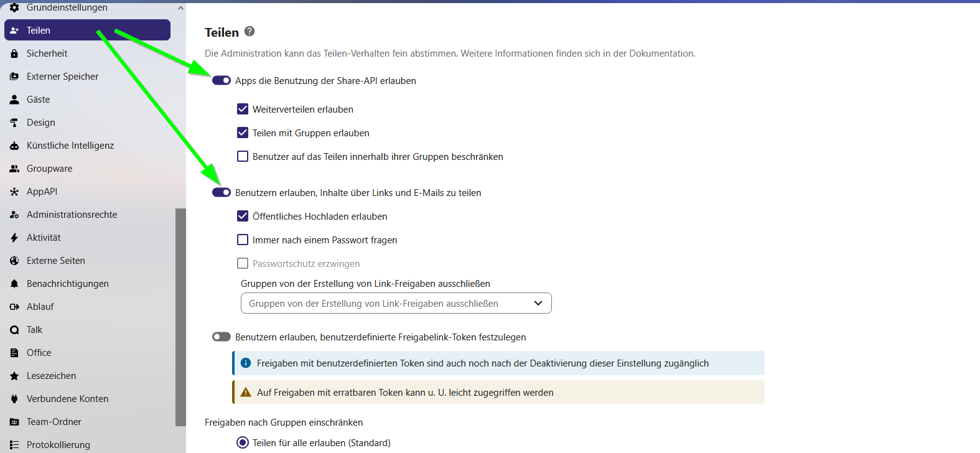Screen dimensions: 980x453
Task: Click the Benachrichtigungen bell icon
Action: point(14,284)
